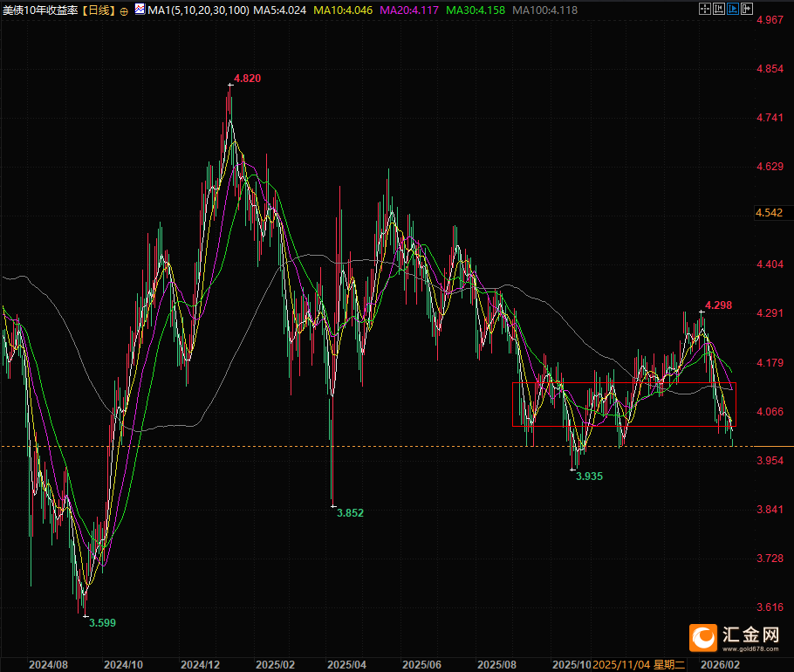Click the 3.599 low price marker
This screenshot has width=794, height=672.
[102, 622]
